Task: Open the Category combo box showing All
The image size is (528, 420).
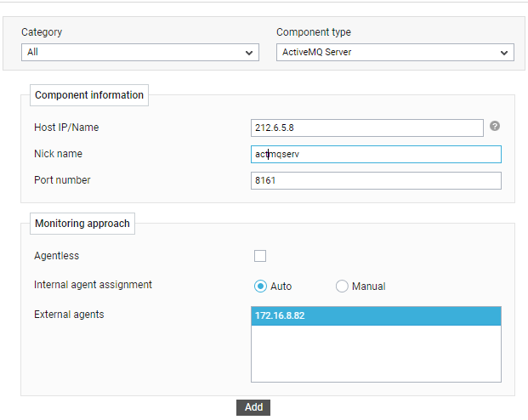Action: tap(140, 52)
